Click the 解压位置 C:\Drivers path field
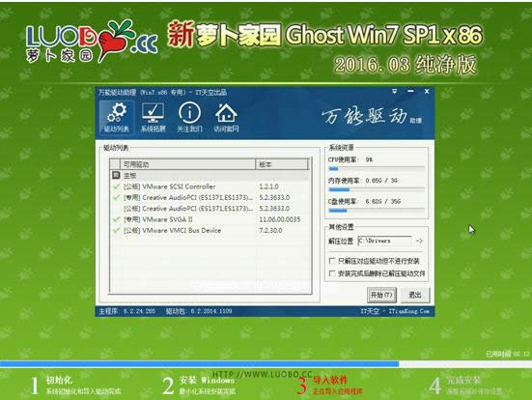The width and height of the screenshot is (532, 400). [x=384, y=241]
